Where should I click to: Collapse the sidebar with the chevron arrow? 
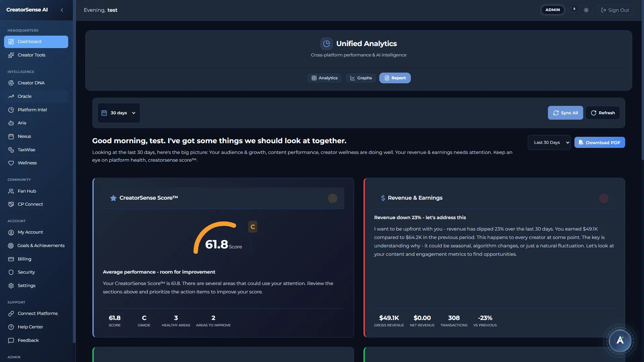tap(62, 10)
